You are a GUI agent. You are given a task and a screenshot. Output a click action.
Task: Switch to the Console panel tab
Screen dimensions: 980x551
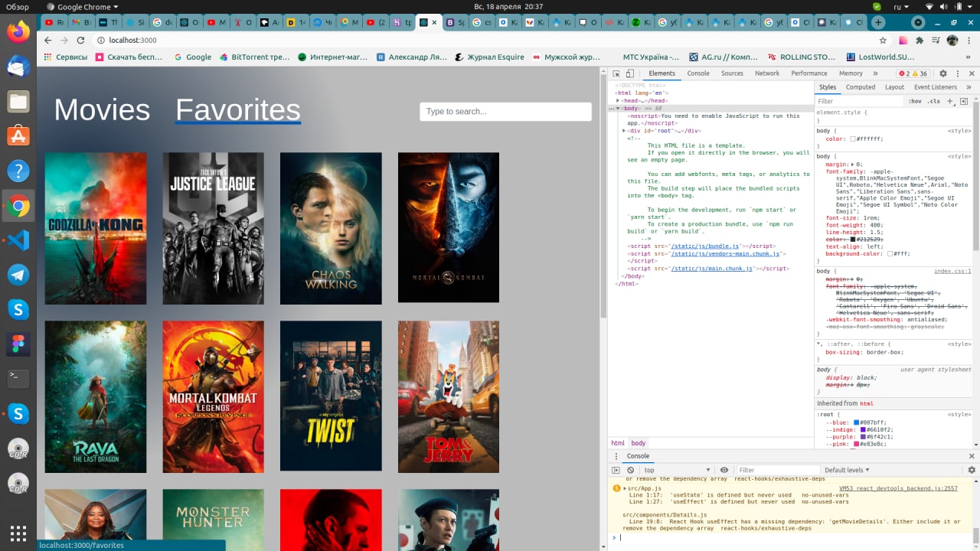tap(698, 73)
